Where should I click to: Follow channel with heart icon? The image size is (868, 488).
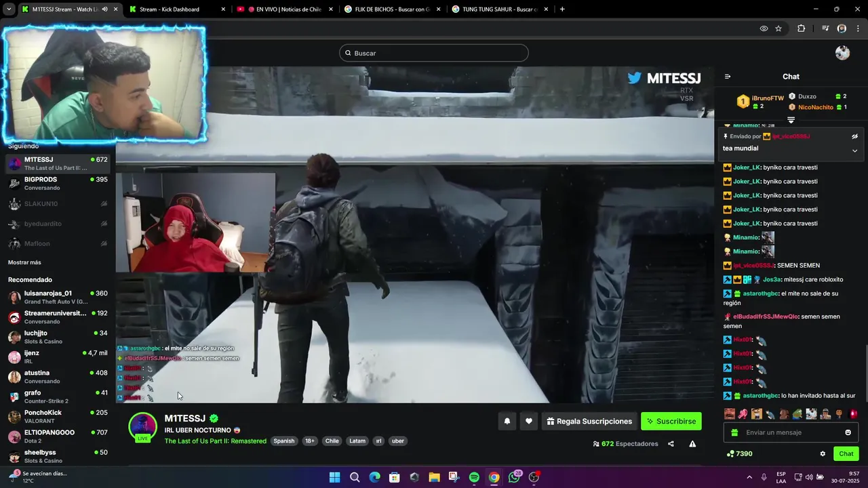pos(529,422)
